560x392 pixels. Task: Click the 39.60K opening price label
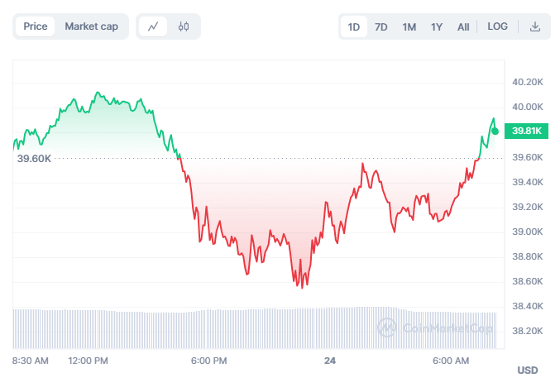click(35, 157)
